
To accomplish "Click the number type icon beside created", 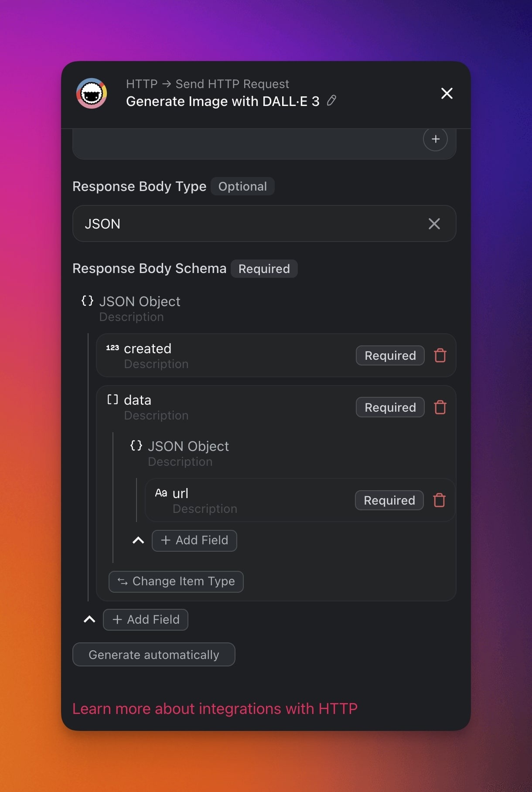I will pos(113,348).
